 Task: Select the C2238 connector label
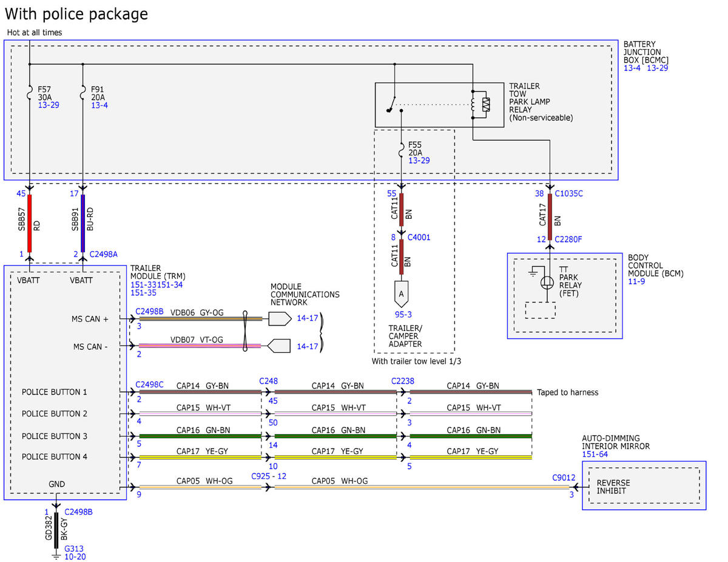(x=403, y=381)
